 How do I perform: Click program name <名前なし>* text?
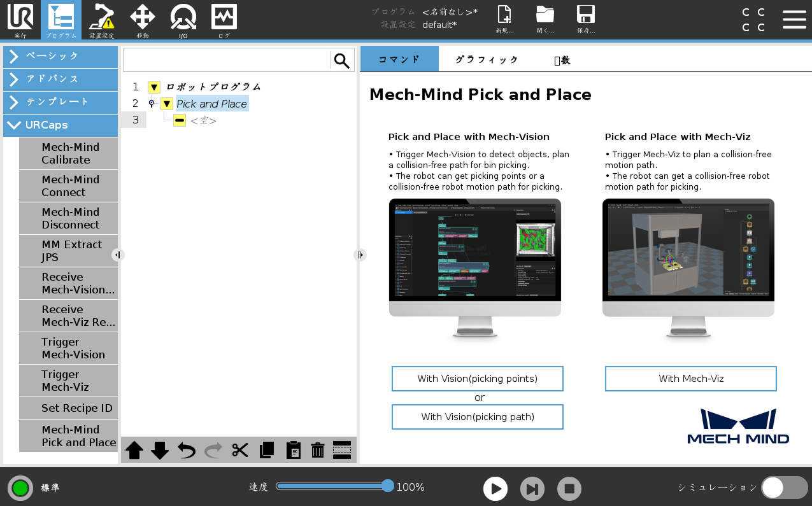pyautogui.click(x=450, y=11)
